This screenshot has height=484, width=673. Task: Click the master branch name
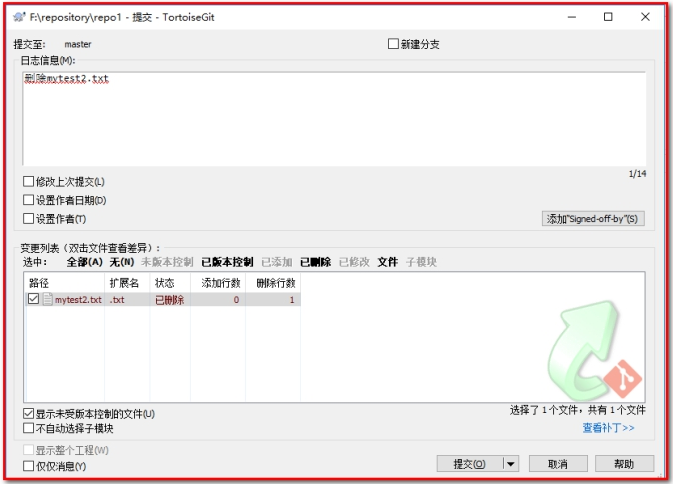pyautogui.click(x=78, y=44)
